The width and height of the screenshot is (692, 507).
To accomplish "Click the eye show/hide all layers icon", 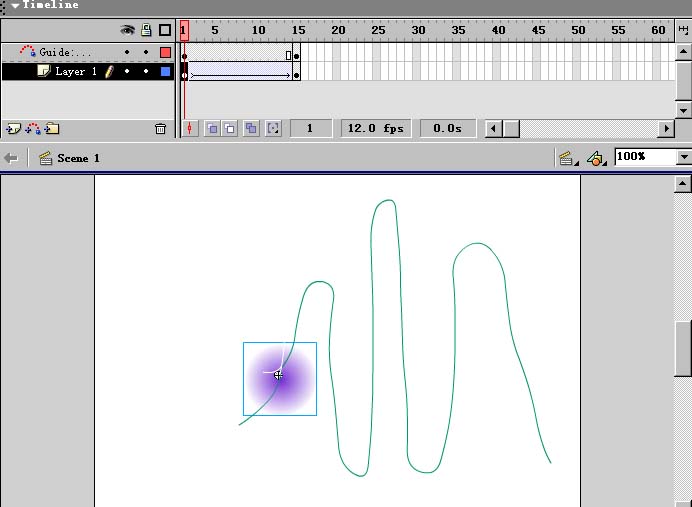I will point(127,30).
